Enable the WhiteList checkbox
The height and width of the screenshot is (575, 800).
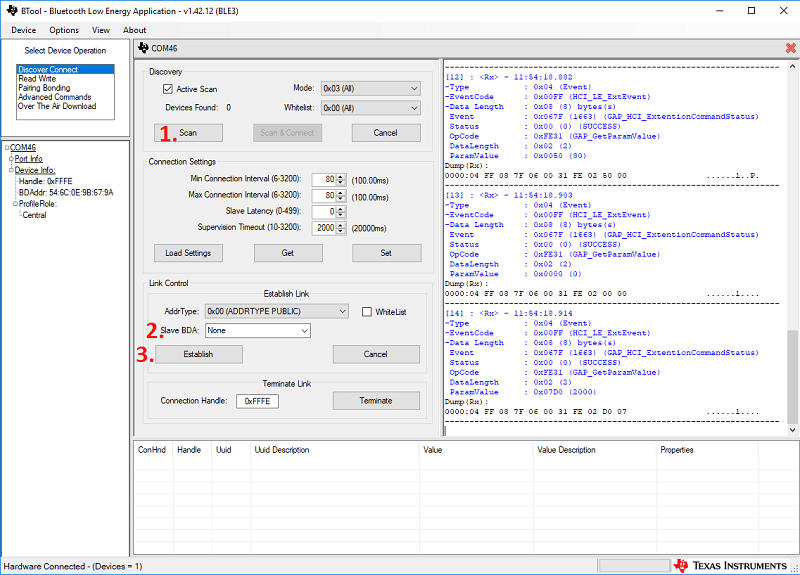tap(366, 312)
